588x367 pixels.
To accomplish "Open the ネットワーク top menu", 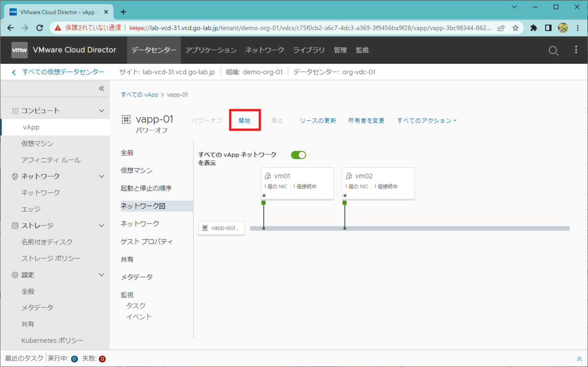I will (265, 50).
